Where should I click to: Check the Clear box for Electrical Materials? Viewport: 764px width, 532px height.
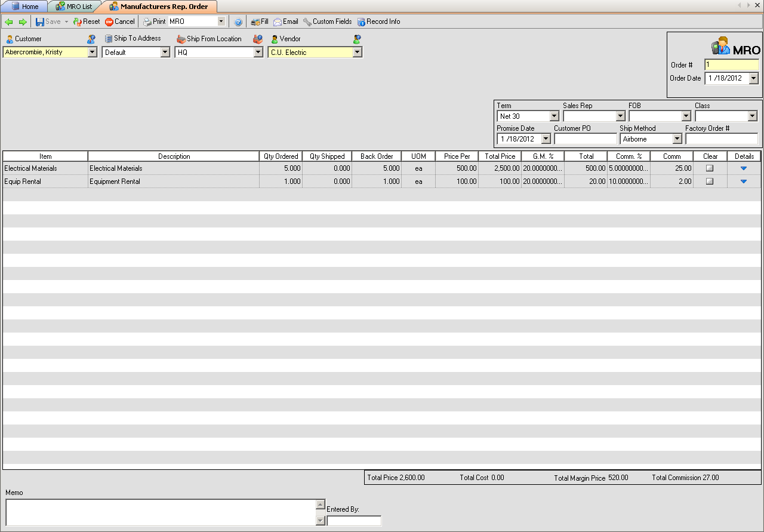coord(710,168)
